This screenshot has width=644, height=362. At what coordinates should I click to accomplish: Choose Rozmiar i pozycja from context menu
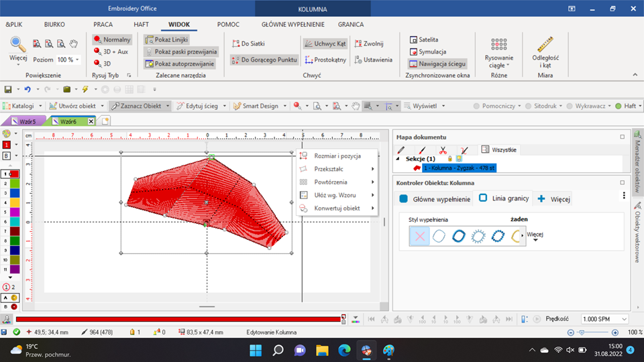pos(337,156)
